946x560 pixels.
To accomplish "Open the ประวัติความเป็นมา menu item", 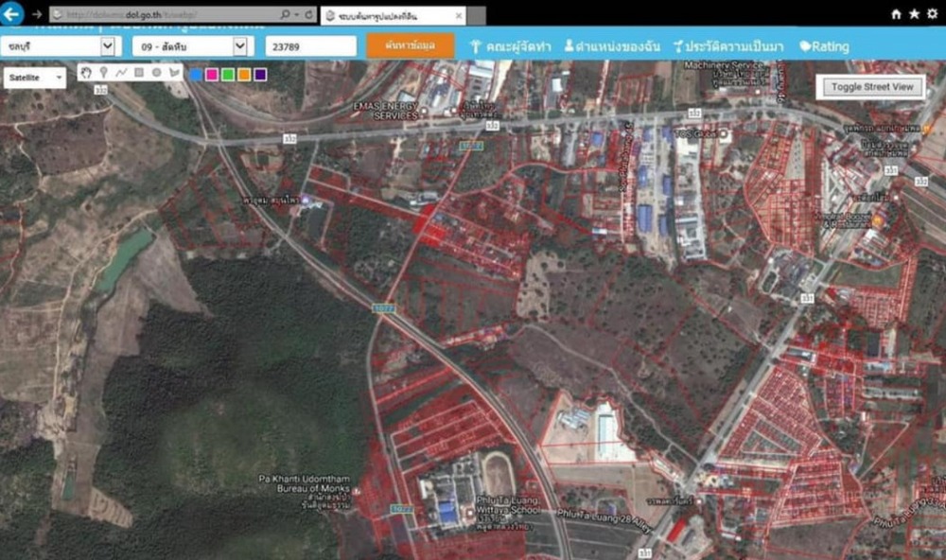I will click(728, 46).
